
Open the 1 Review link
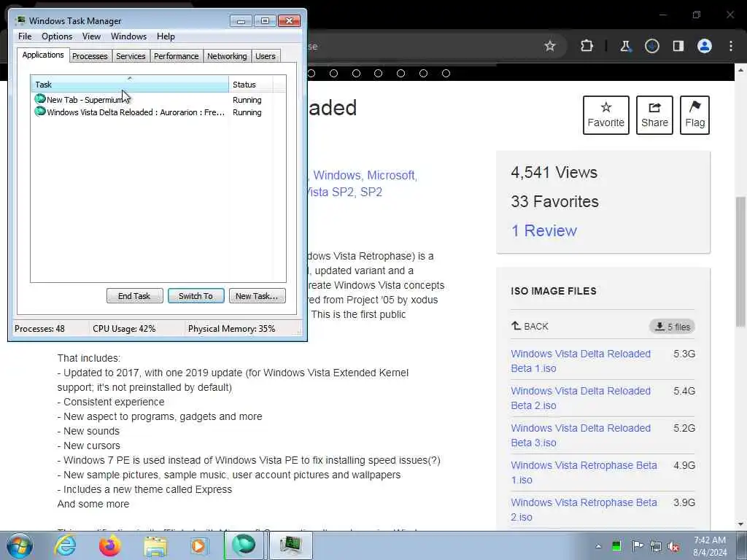[x=543, y=230]
